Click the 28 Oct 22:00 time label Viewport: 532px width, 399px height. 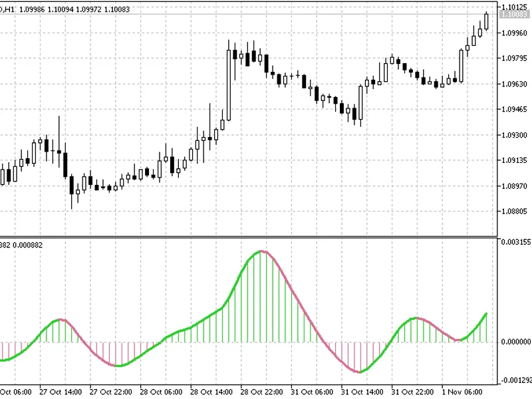[261, 392]
